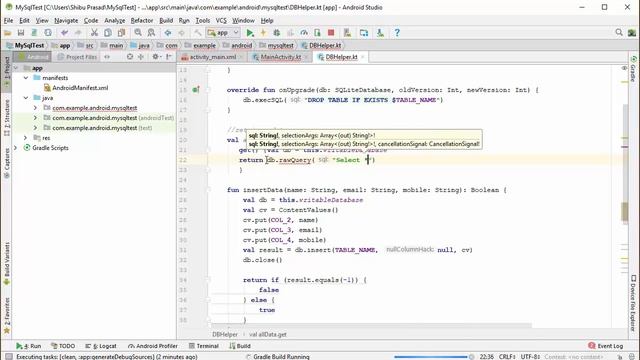Click the Undo arrow icon
Screen dimensions: 640x360
(x=64, y=33)
